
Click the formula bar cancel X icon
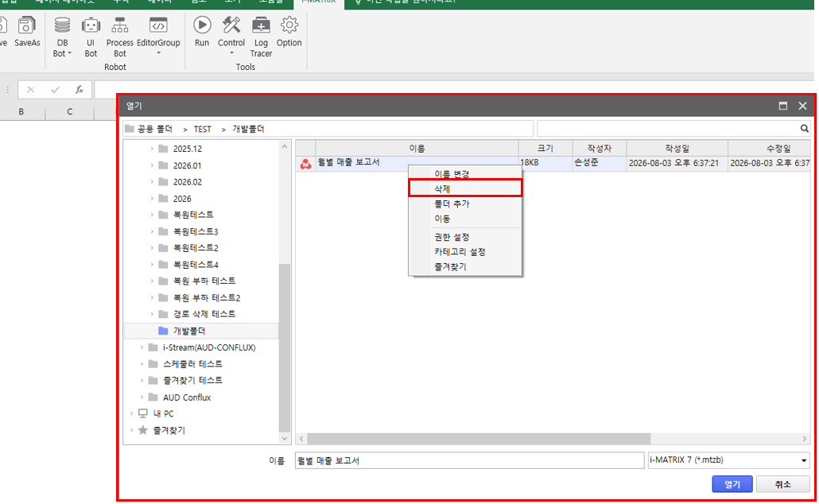tap(30, 90)
